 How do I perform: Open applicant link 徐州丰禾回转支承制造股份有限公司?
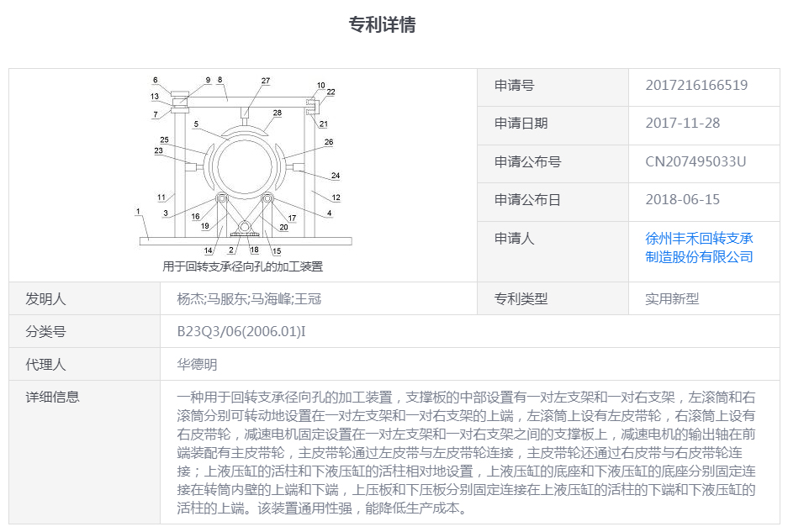(699, 247)
